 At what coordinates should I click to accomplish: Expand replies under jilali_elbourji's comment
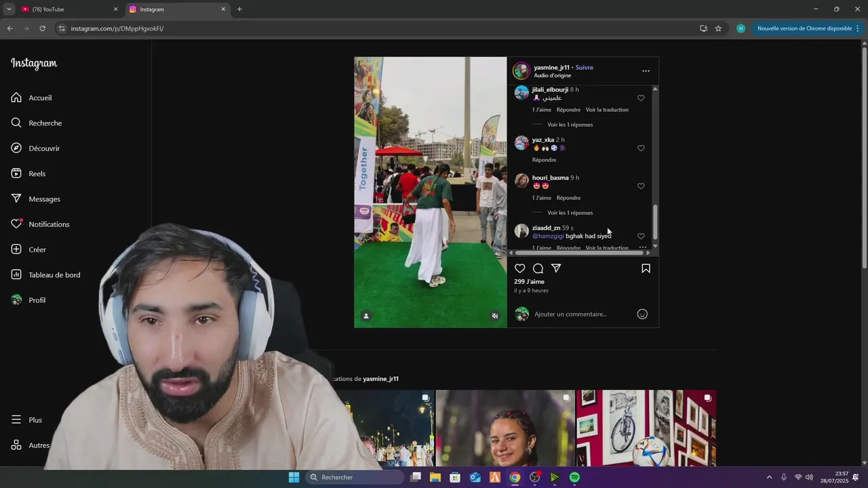570,125
